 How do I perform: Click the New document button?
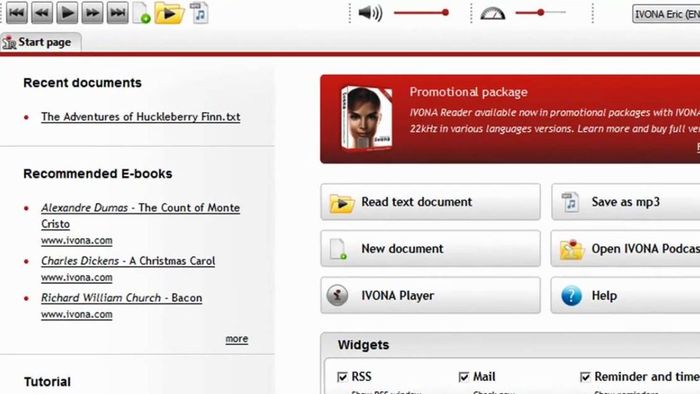pyautogui.click(x=430, y=249)
